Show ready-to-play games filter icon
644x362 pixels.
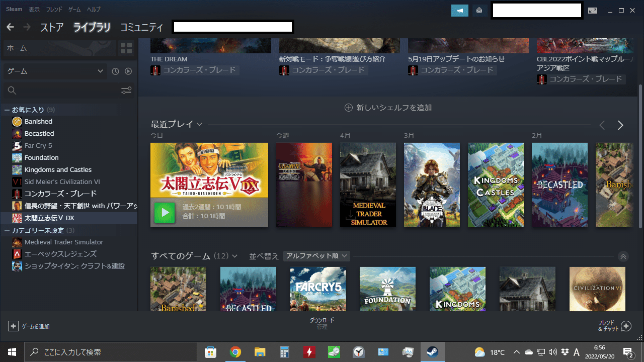128,71
